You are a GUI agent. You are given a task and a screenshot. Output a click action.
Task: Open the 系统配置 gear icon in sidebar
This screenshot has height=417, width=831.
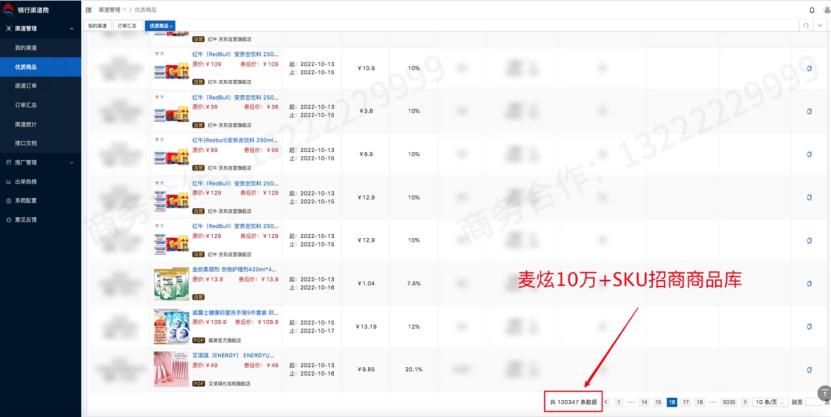pos(8,201)
